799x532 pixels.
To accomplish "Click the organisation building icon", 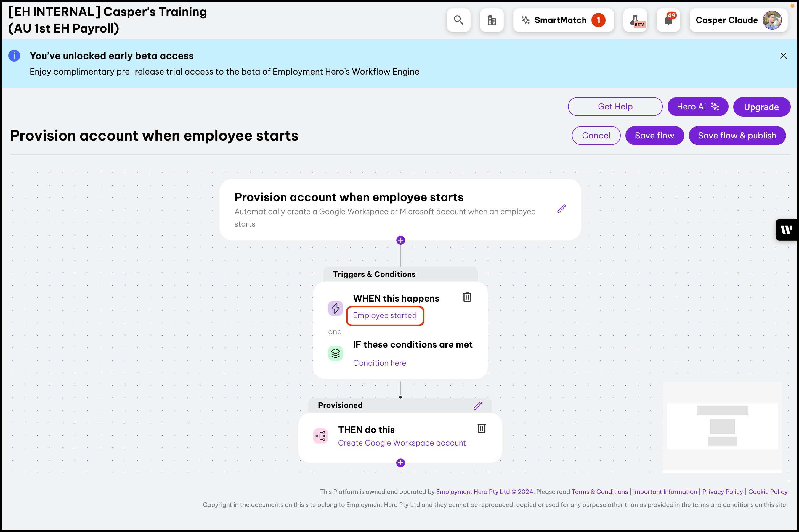I will 491,20.
